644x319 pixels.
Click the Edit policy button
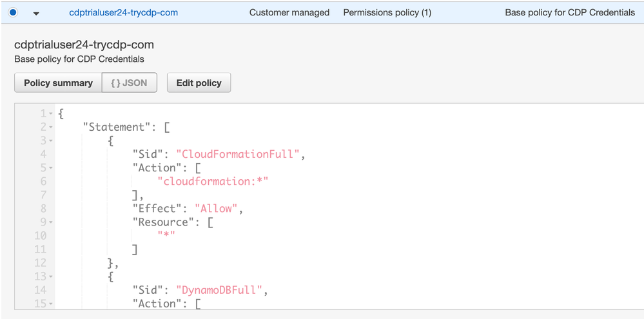[199, 82]
